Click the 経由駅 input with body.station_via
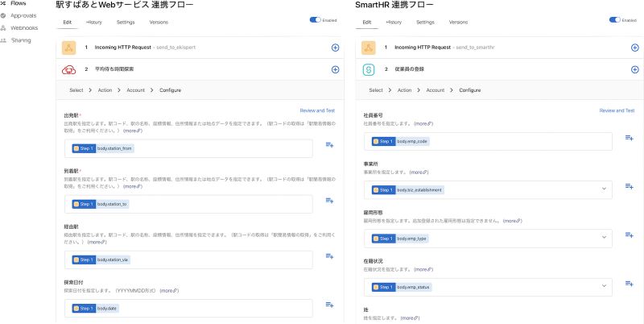644x324 pixels. point(188,260)
